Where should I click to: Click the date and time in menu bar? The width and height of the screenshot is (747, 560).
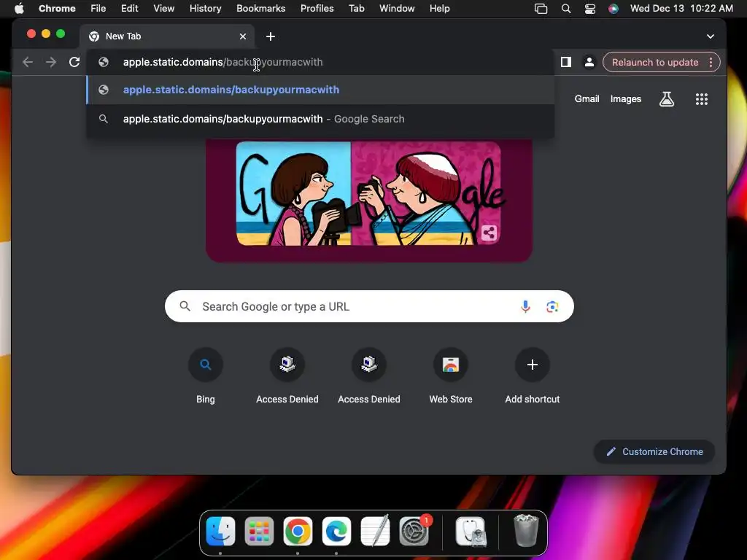click(681, 8)
